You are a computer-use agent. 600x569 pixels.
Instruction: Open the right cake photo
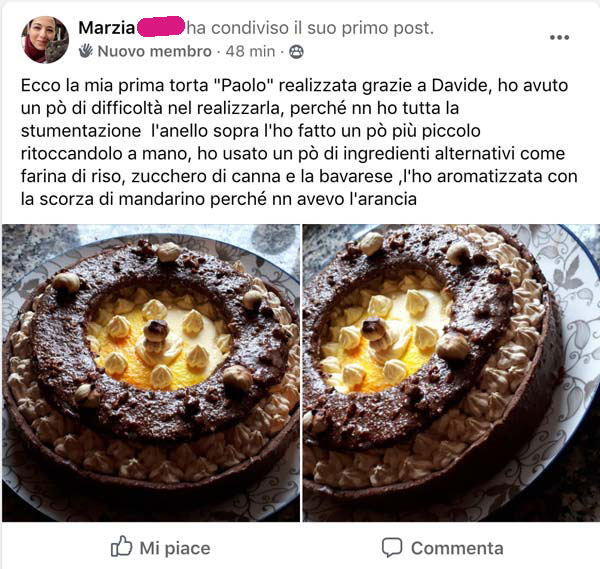452,373
